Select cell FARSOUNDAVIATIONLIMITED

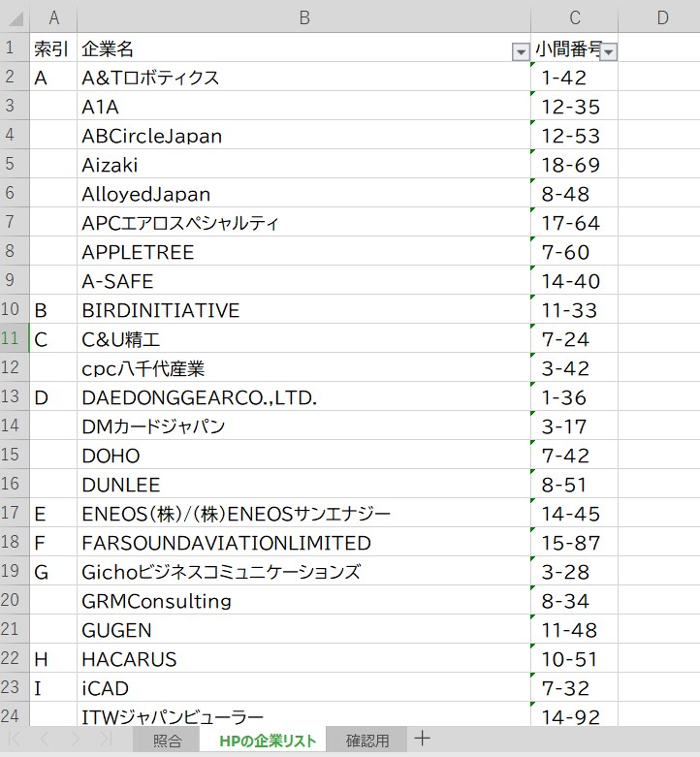[x=304, y=542]
